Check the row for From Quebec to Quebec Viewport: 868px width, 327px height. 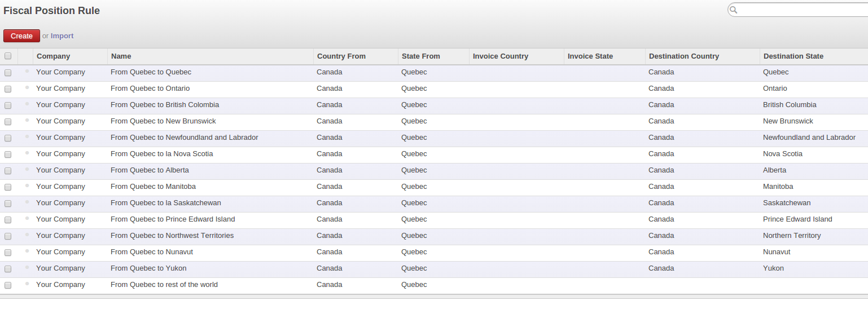(8, 73)
